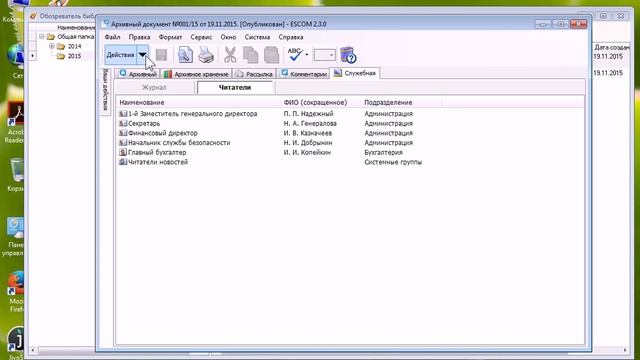Viewport: 640px width, 360px height.
Task: Click the Copy pages icon
Action: tap(251, 55)
